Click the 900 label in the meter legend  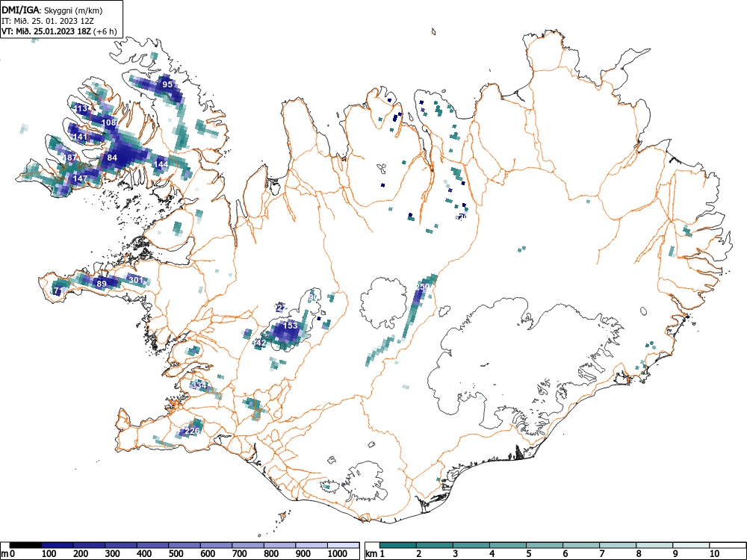click(x=303, y=554)
